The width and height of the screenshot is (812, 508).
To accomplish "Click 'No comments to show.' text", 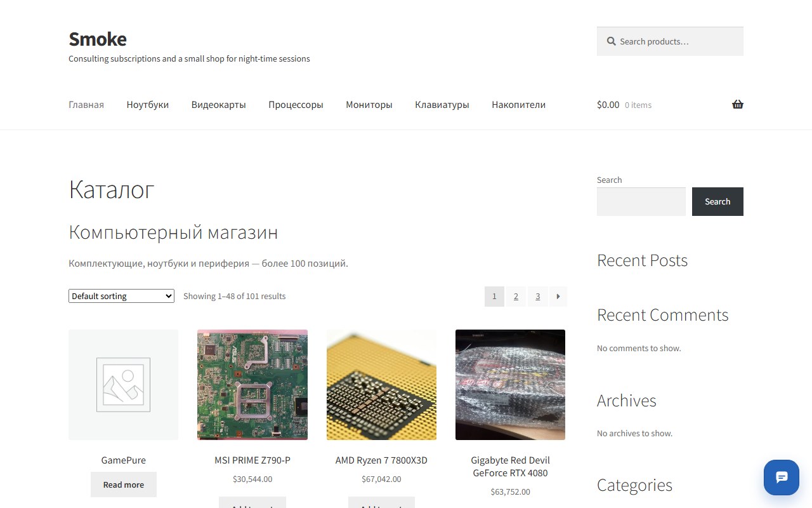I will 639,349.
